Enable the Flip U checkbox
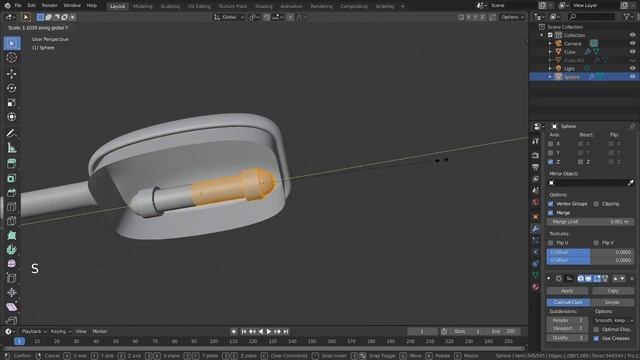 click(550, 243)
